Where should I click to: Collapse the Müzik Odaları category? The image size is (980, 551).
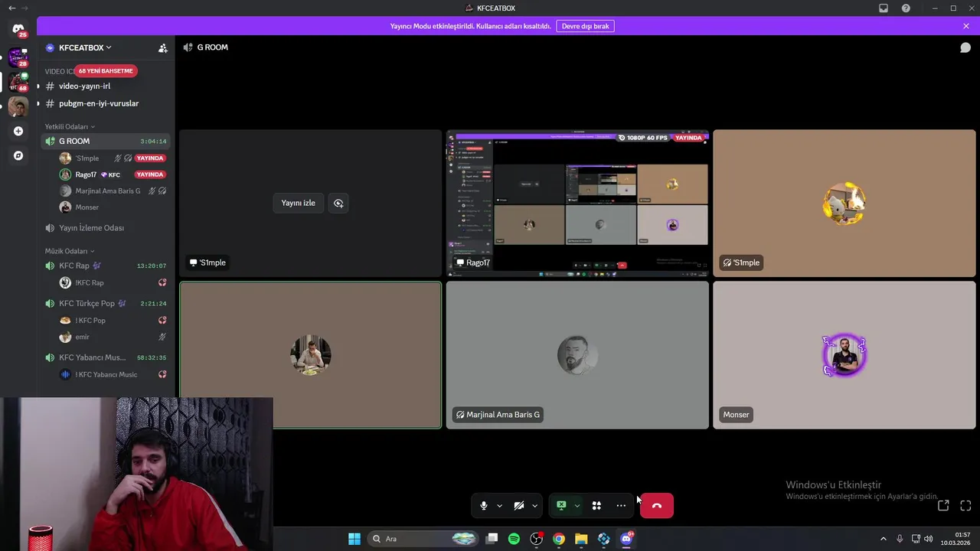point(70,251)
